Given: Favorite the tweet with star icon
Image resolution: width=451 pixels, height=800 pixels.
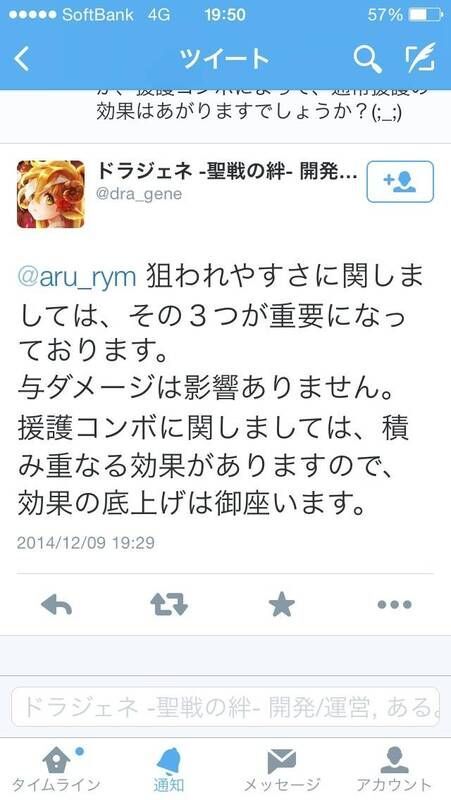Looking at the screenshot, I should tap(282, 605).
